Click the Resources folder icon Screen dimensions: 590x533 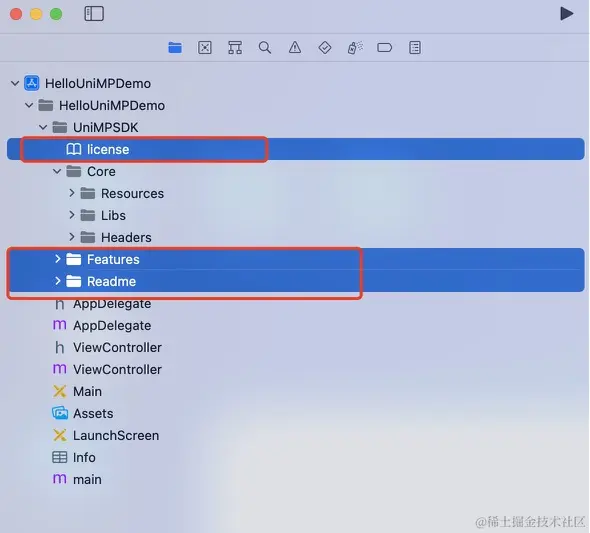[x=88, y=193]
